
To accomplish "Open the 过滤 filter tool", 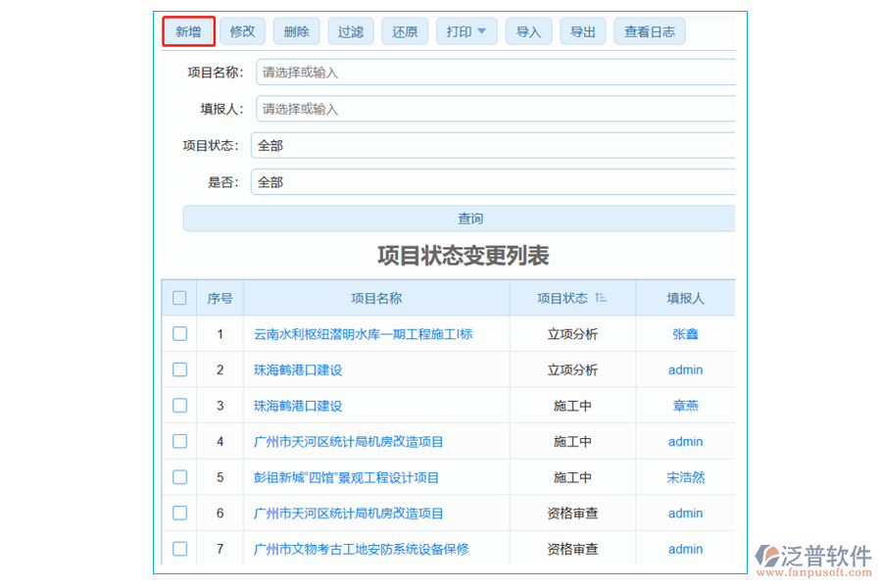I will [x=350, y=30].
